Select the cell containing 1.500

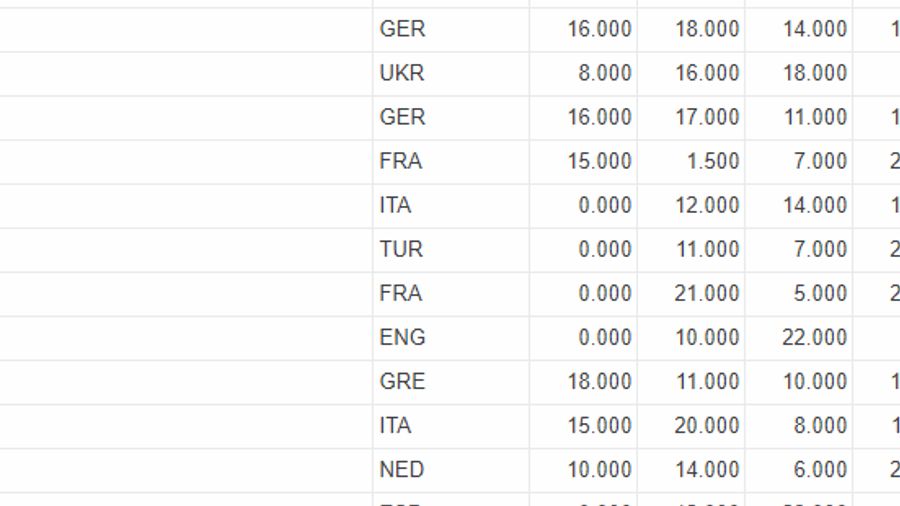pyautogui.click(x=691, y=162)
